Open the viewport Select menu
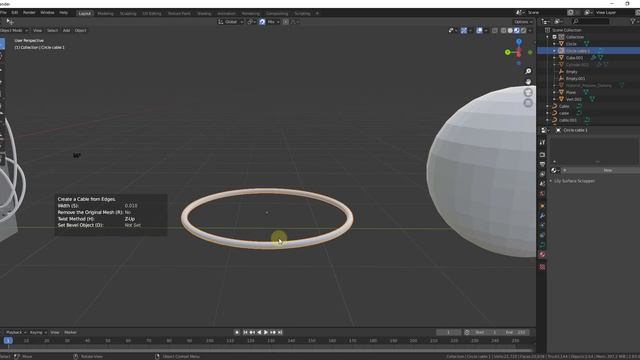640x360 pixels. tap(52, 31)
